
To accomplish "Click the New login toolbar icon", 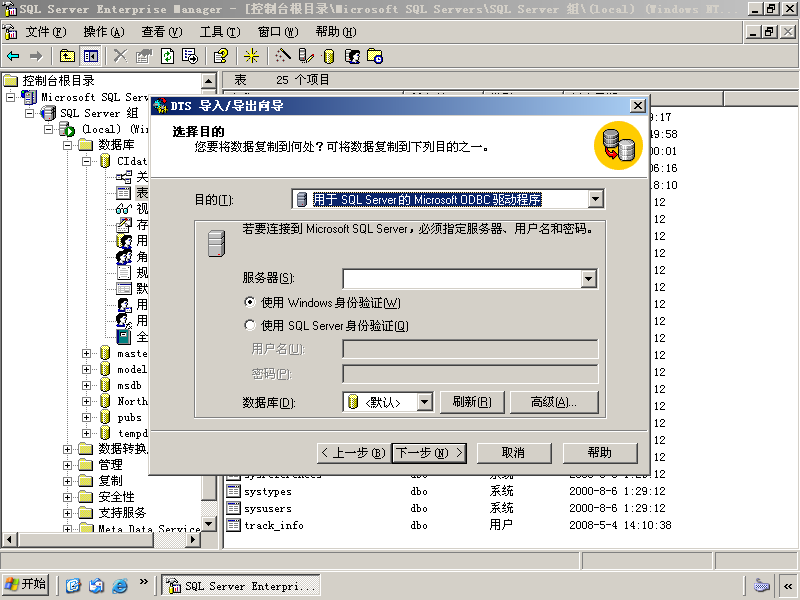I will click(352, 56).
